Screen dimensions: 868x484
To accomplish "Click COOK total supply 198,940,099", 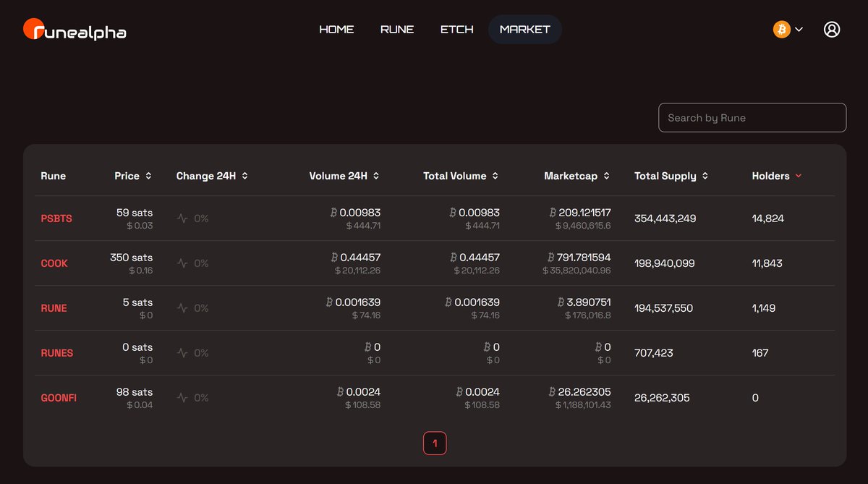I will point(665,263).
